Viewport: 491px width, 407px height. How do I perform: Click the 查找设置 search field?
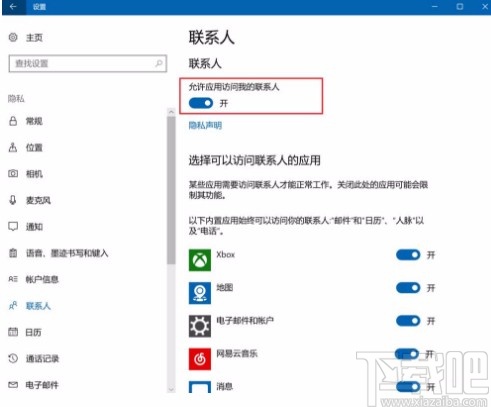click(x=88, y=63)
